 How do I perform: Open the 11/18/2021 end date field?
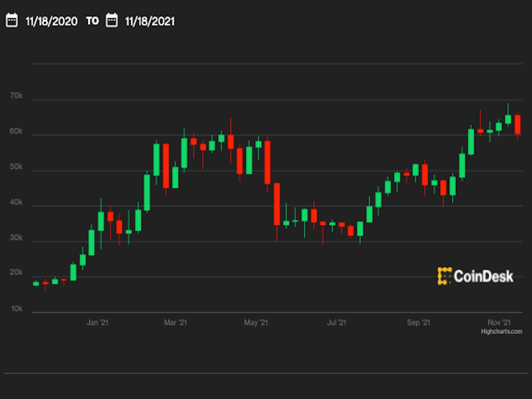click(x=150, y=21)
